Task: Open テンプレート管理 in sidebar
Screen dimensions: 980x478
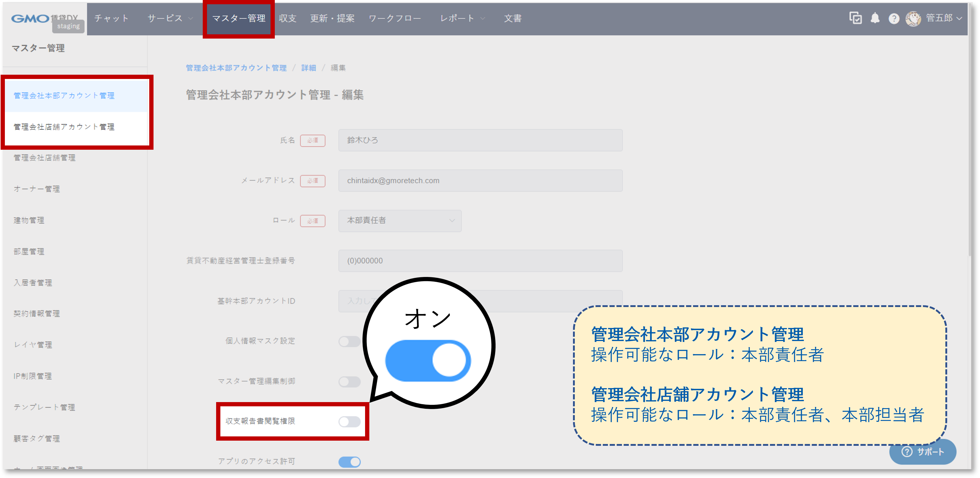Action: click(44, 407)
